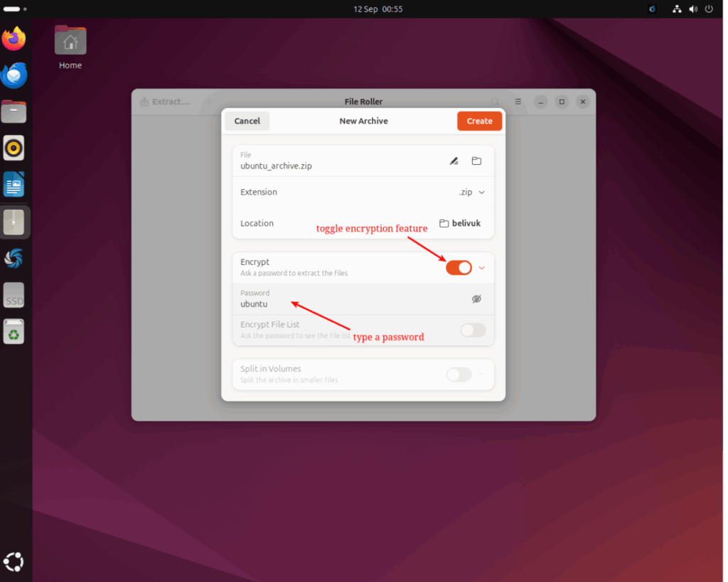Image resolution: width=728 pixels, height=582 pixels.
Task: Open the clock and calendar at top
Action: (378, 9)
